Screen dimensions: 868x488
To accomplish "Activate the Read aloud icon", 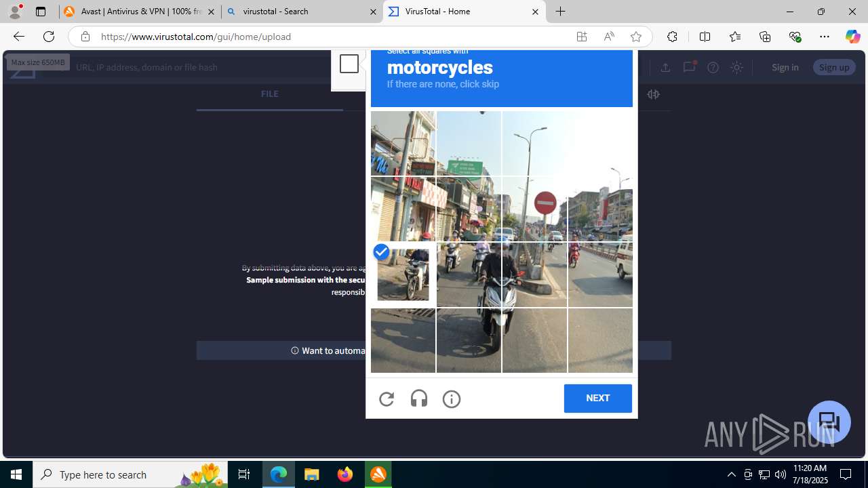I will tap(609, 37).
